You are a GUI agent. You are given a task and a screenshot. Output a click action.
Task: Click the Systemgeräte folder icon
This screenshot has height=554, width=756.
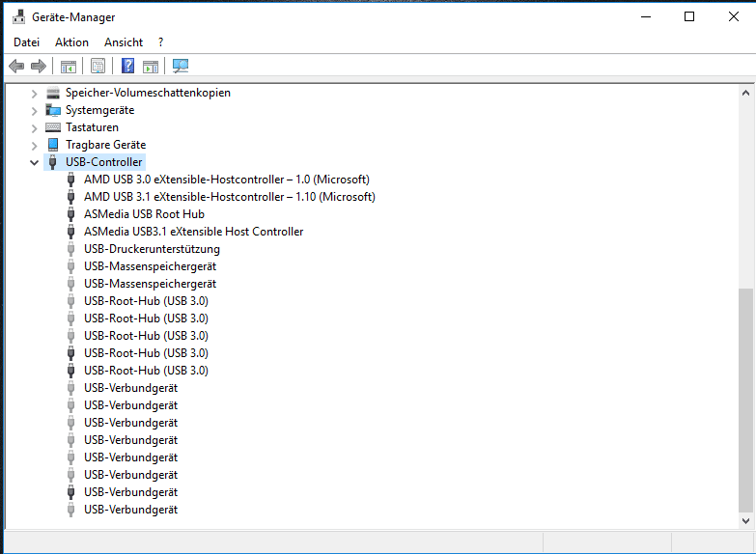[x=53, y=110]
